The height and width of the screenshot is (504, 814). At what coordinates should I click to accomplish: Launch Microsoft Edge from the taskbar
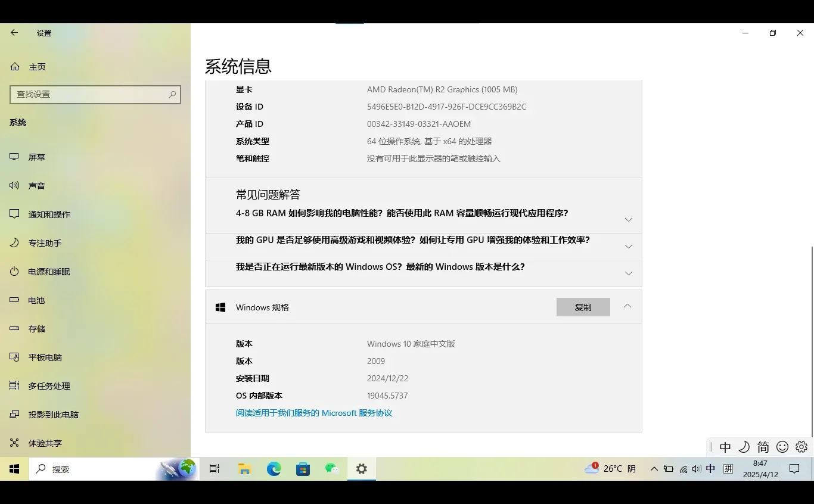pos(274,469)
